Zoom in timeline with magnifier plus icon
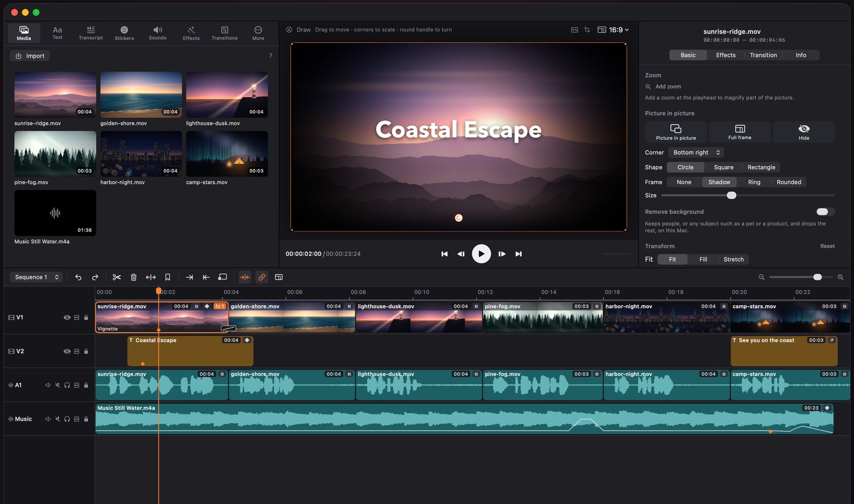Image resolution: width=854 pixels, height=504 pixels. (841, 277)
